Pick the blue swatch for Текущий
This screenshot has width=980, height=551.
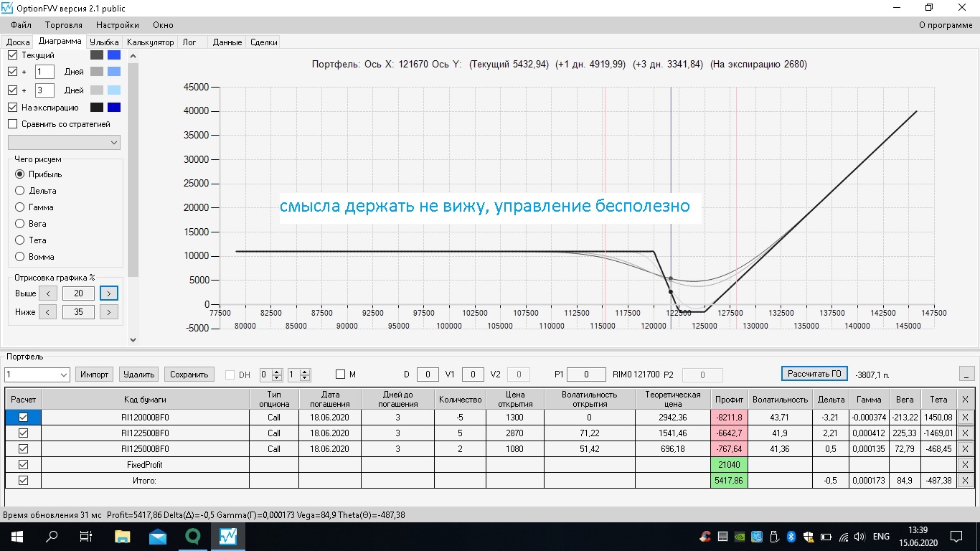tap(114, 55)
